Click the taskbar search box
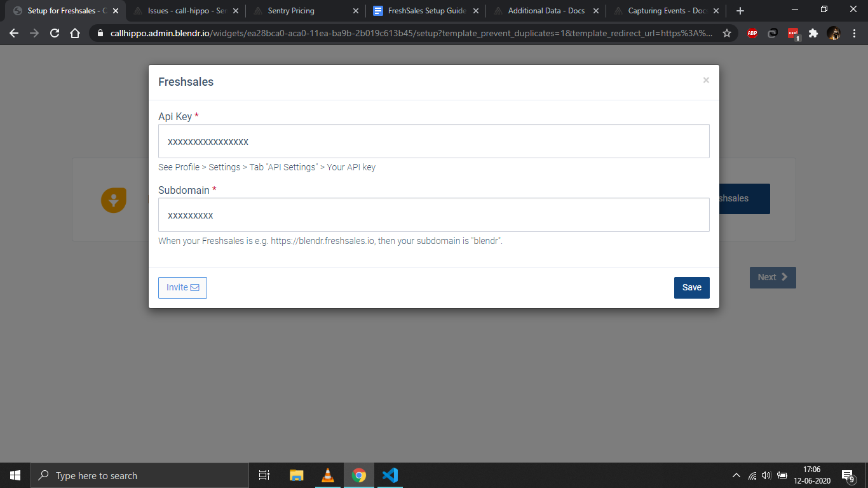The height and width of the screenshot is (488, 868). pyautogui.click(x=140, y=475)
